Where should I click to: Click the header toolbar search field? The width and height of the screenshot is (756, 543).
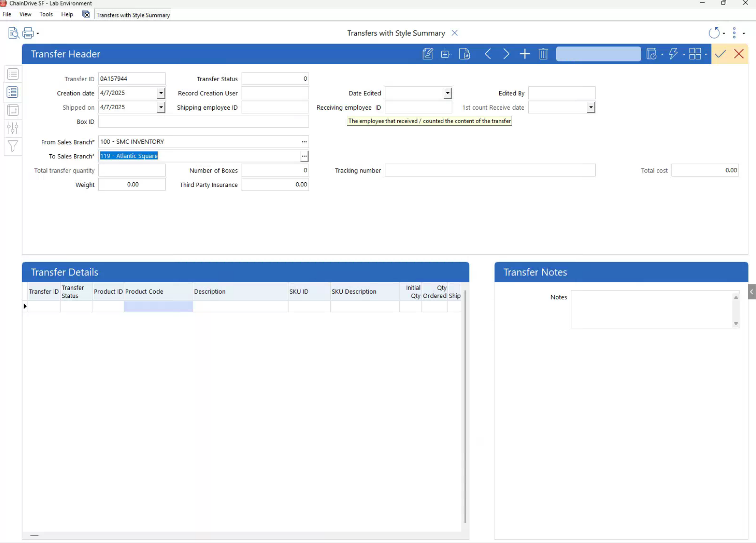click(x=598, y=54)
